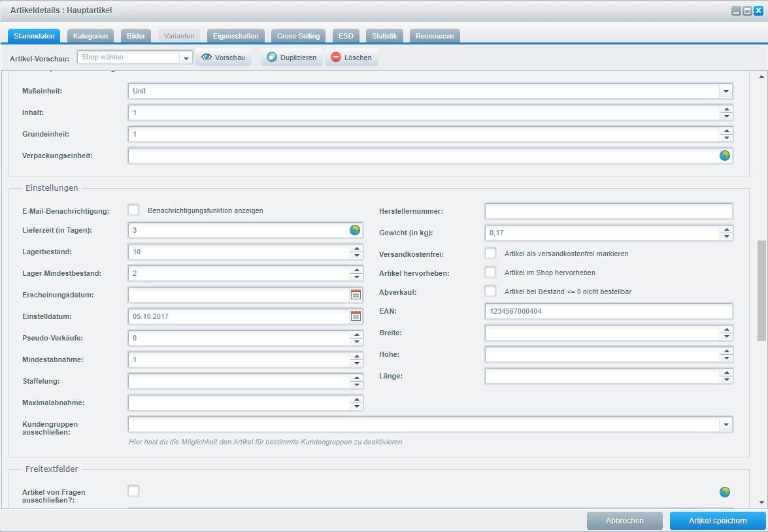Click the vertical scrollbar thumb
The width and height of the screenshot is (768, 532).
[x=761, y=290]
